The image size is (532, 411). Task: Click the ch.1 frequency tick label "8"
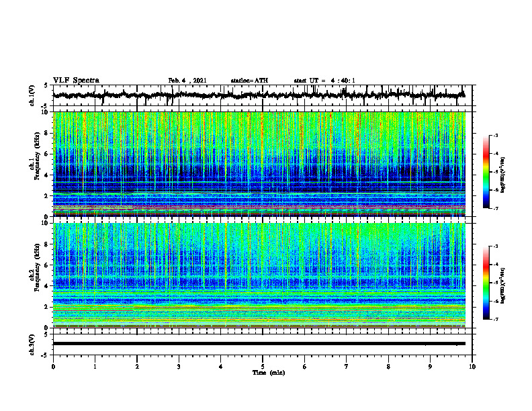[47, 133]
